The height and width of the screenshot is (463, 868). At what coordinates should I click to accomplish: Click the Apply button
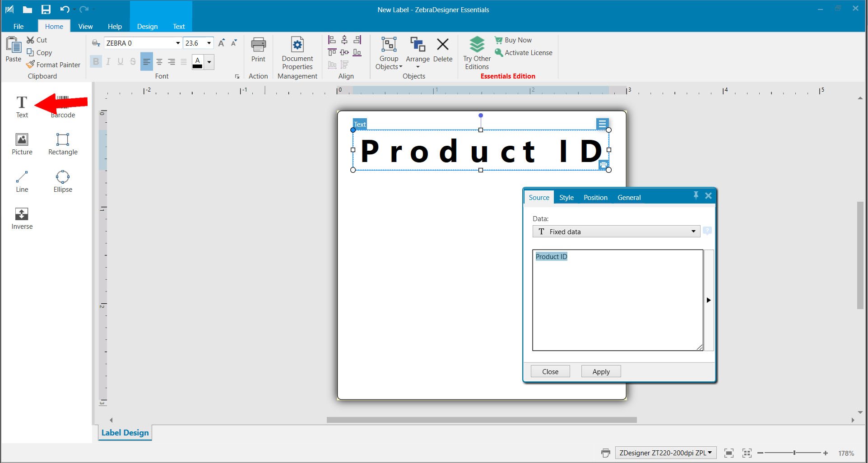click(x=601, y=371)
